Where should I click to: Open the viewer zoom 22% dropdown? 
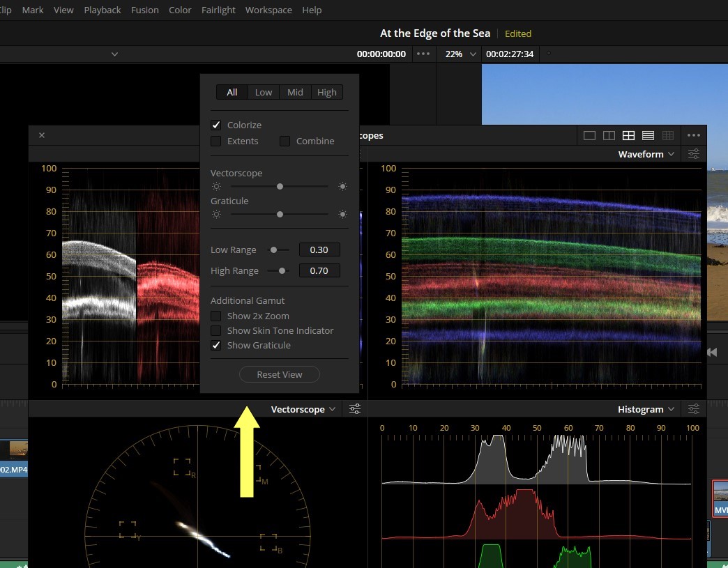pos(460,54)
